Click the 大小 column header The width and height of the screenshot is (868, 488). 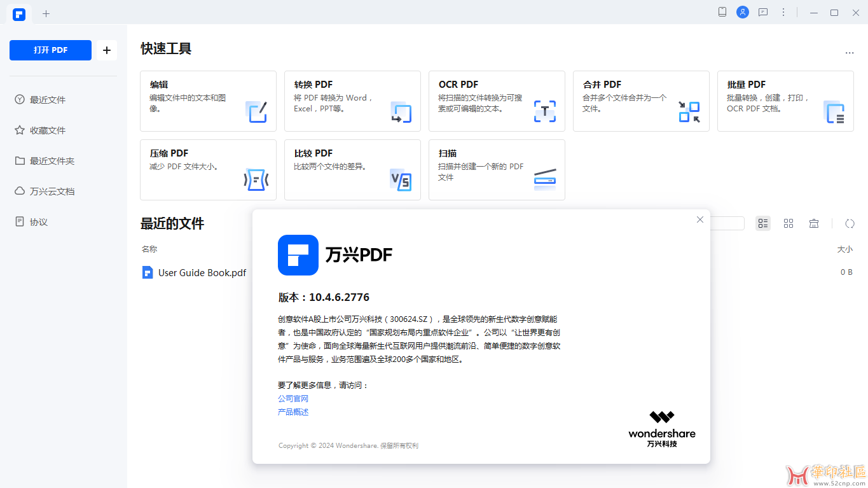(x=845, y=249)
